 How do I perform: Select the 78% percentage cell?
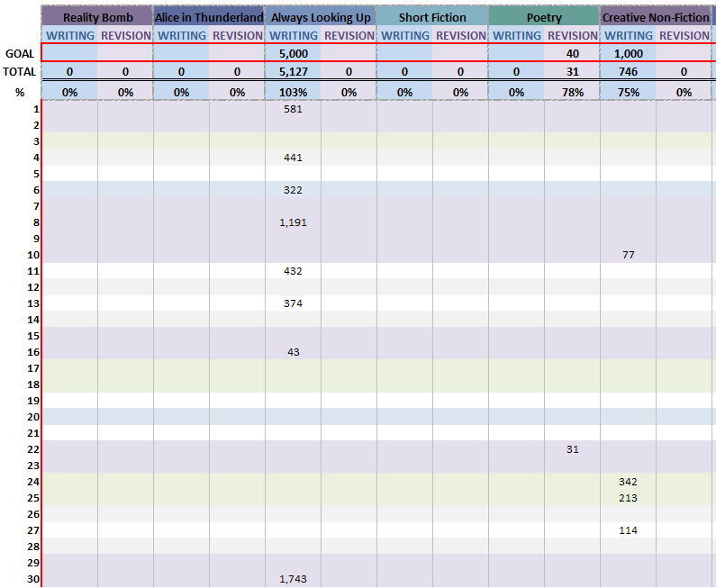pyautogui.click(x=573, y=92)
